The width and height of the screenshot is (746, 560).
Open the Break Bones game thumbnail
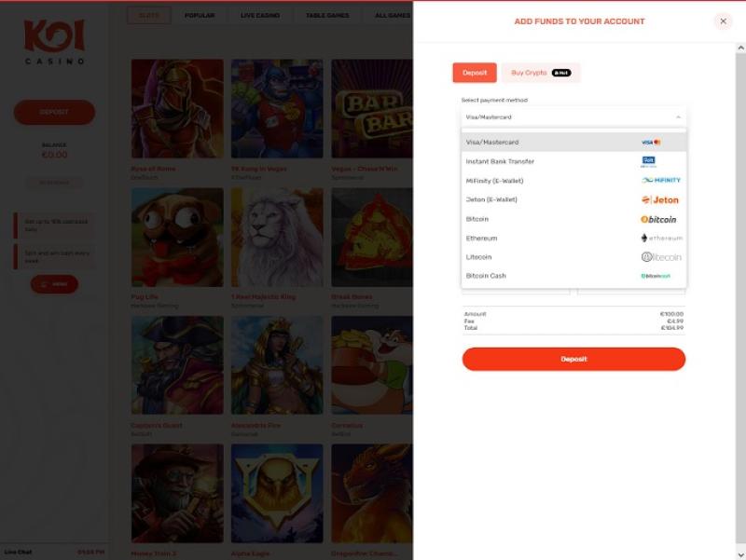[x=372, y=238]
